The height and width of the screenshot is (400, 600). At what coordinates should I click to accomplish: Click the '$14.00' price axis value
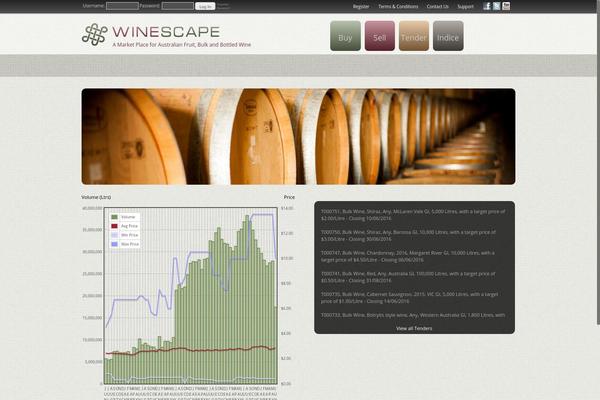[287, 208]
